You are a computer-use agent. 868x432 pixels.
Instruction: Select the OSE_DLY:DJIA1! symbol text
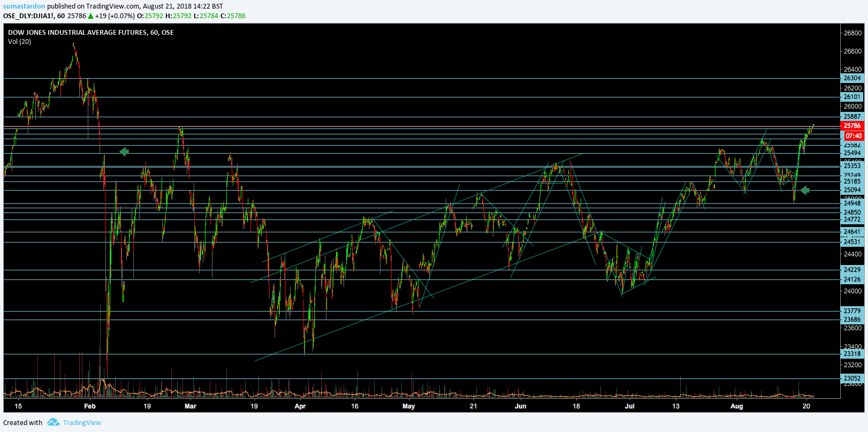(28, 16)
